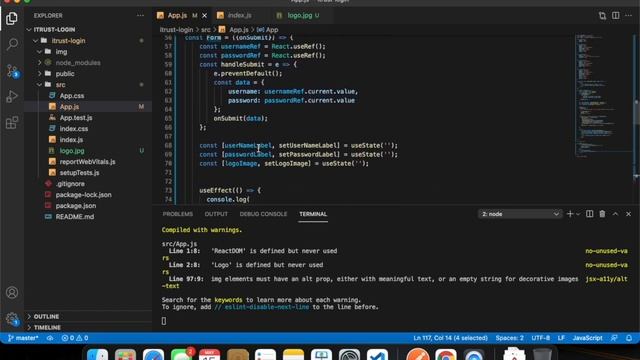640x360 pixels.
Task: Switch to the index.js editor tab
Action: (240, 16)
